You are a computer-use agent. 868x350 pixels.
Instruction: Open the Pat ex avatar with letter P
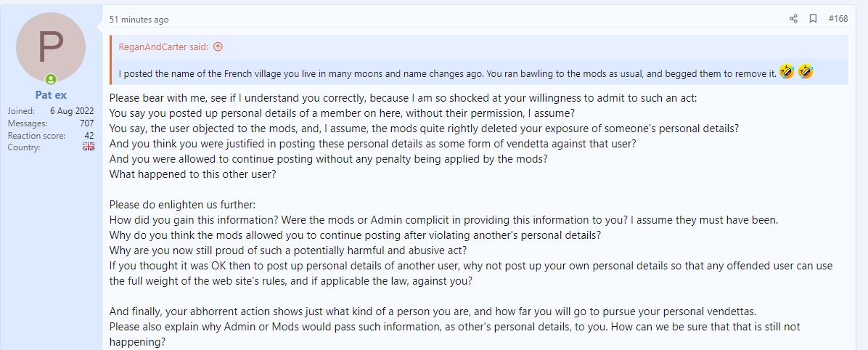click(x=51, y=46)
